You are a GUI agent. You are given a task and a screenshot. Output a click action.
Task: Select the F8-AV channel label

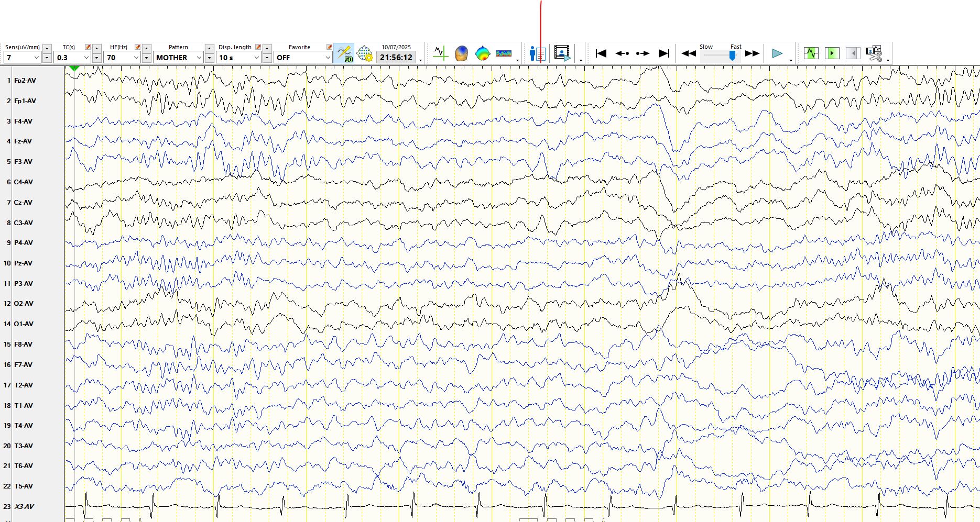coord(23,345)
